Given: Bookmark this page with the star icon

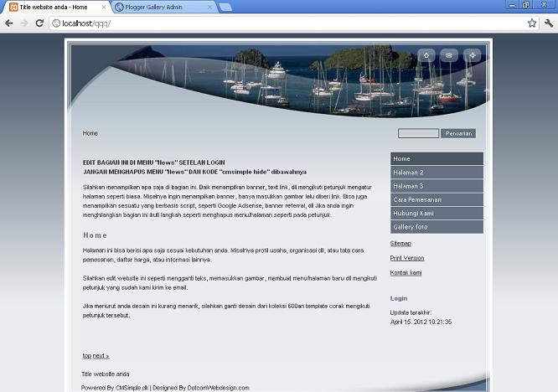Looking at the screenshot, I should (x=532, y=23).
